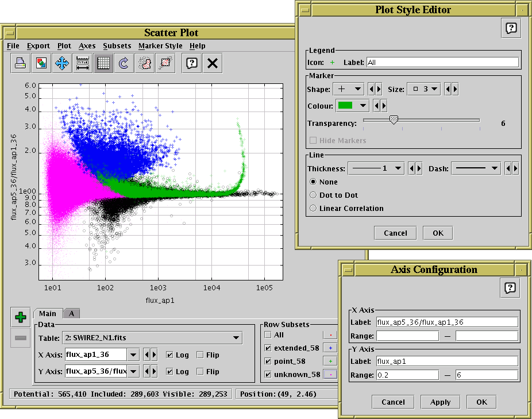Image resolution: width=532 pixels, height=419 pixels.
Task: Click the draw blob subset icon
Action: point(145,63)
